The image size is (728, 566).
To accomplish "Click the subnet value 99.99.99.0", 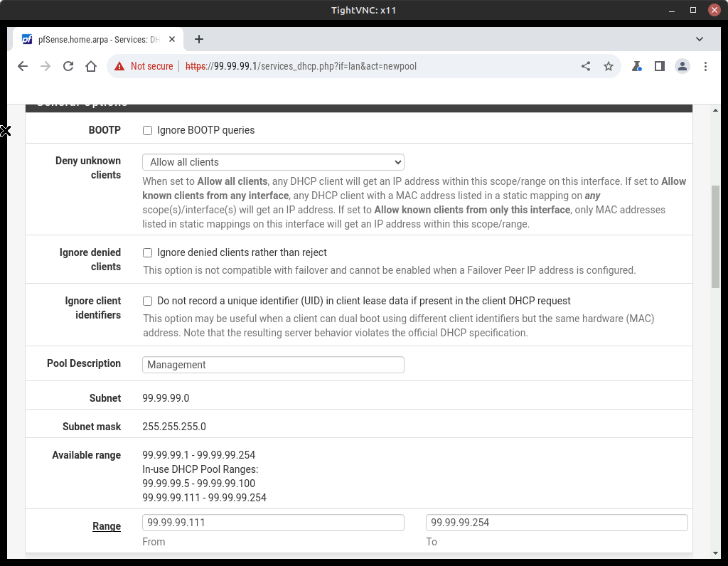I will click(166, 398).
